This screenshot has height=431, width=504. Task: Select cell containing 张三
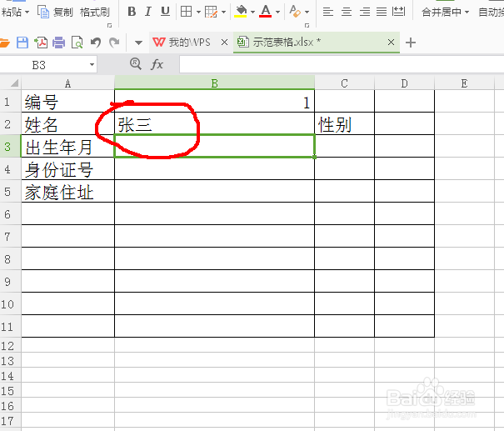(x=214, y=124)
